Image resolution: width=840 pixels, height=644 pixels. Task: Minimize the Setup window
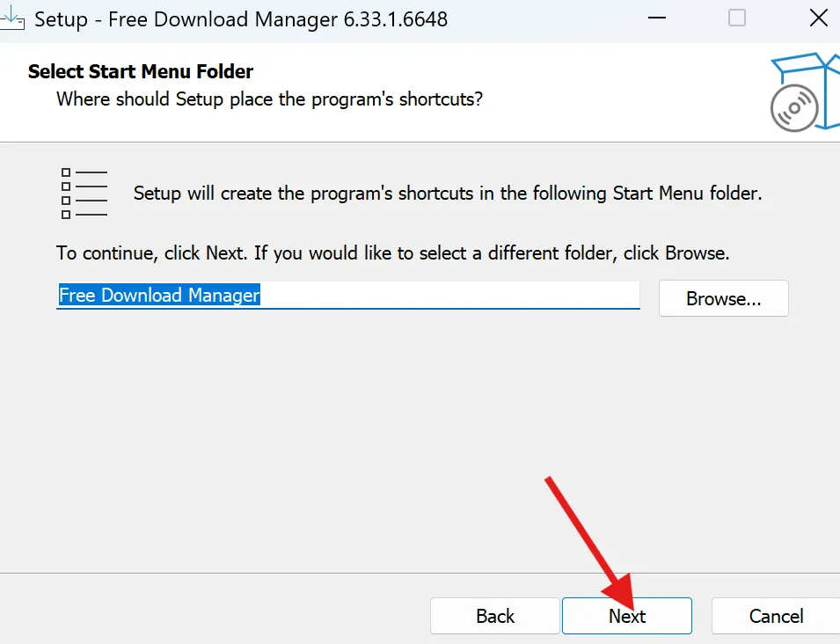(657, 18)
